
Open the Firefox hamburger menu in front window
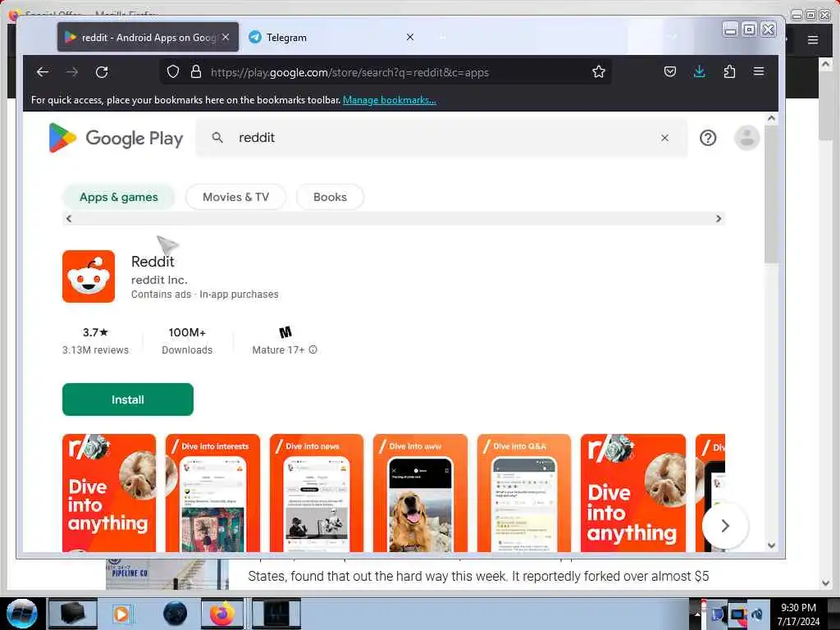pyautogui.click(x=759, y=72)
